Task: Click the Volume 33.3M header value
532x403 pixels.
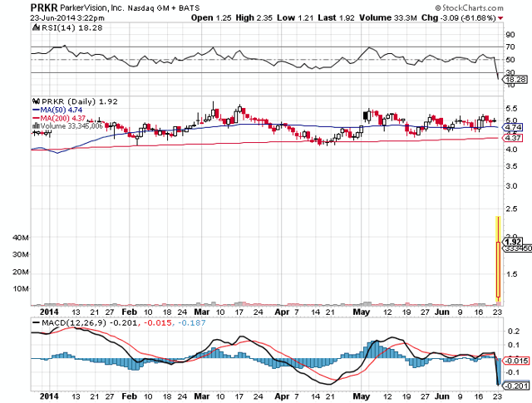Action: (x=388, y=17)
